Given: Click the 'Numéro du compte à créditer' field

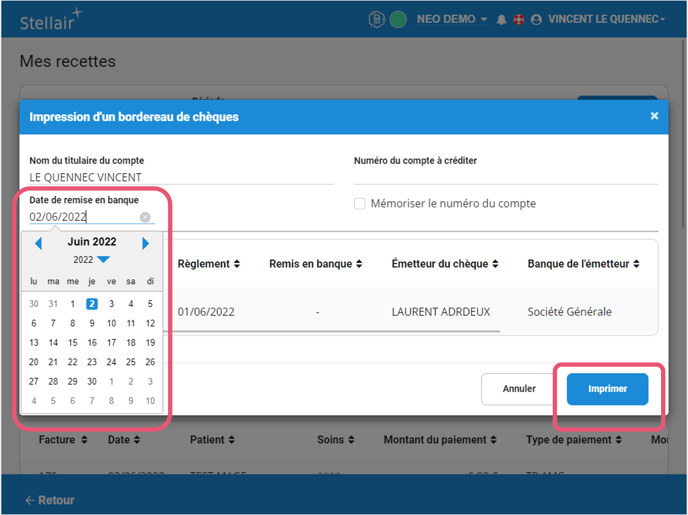Looking at the screenshot, I should tap(504, 177).
